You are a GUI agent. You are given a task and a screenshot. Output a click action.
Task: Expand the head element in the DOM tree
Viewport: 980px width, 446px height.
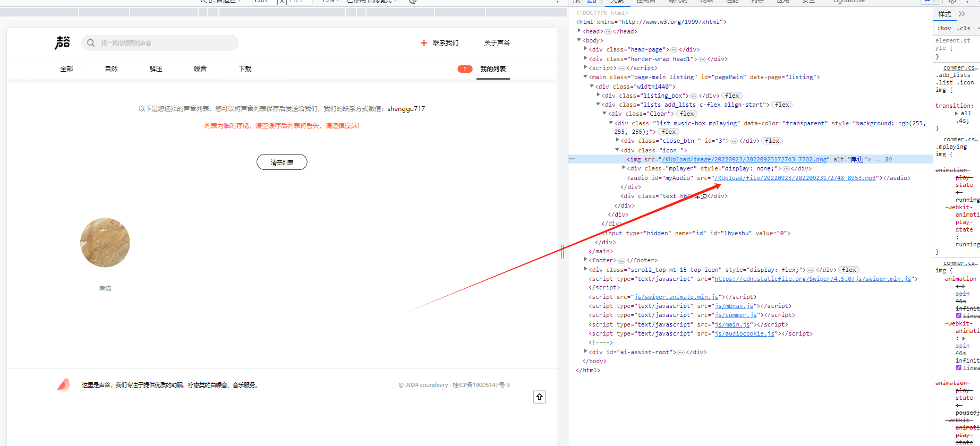579,31
